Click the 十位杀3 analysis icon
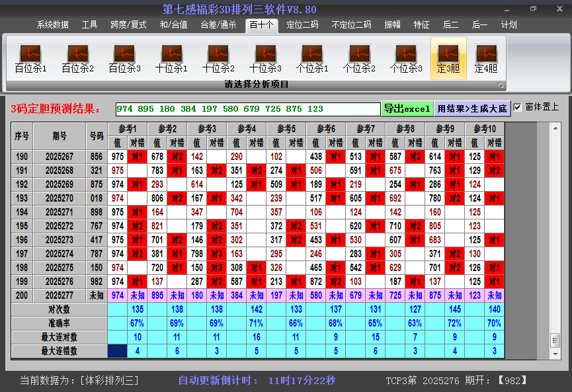This screenshot has height=392, width=572. click(265, 56)
